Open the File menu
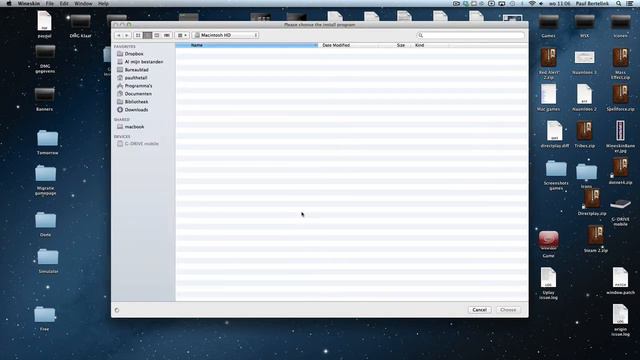Screen dimensions: 640x360 coord(49,3)
